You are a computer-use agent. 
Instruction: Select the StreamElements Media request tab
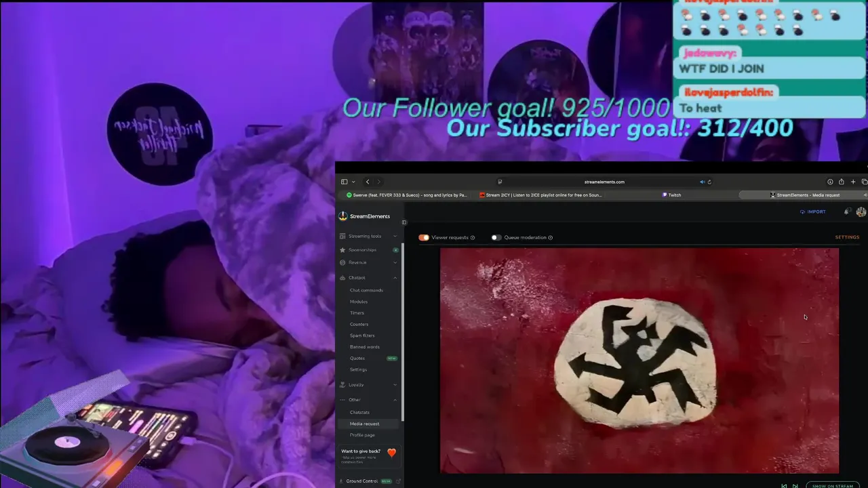click(x=804, y=195)
